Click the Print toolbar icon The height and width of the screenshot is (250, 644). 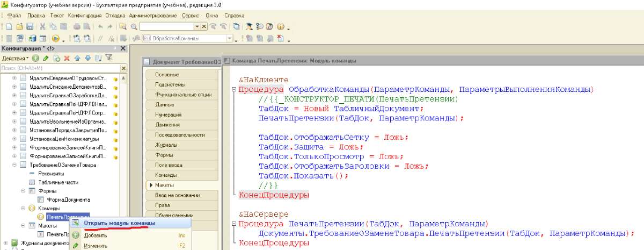tap(77, 26)
